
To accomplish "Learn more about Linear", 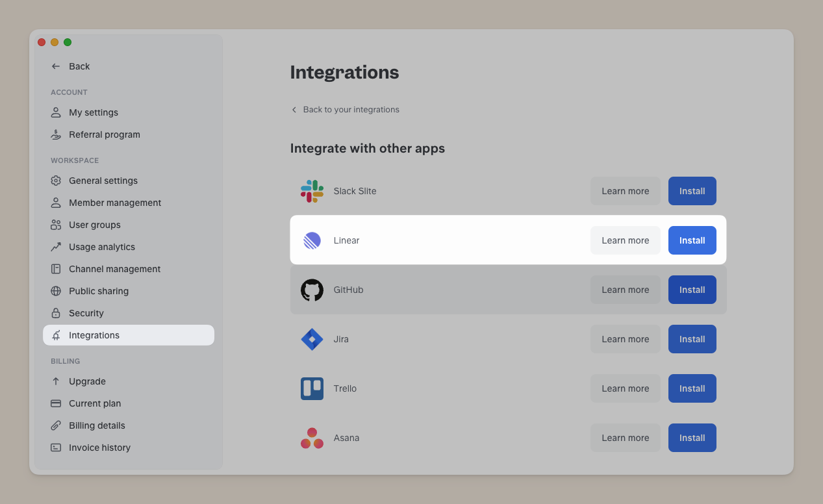I will pyautogui.click(x=626, y=240).
